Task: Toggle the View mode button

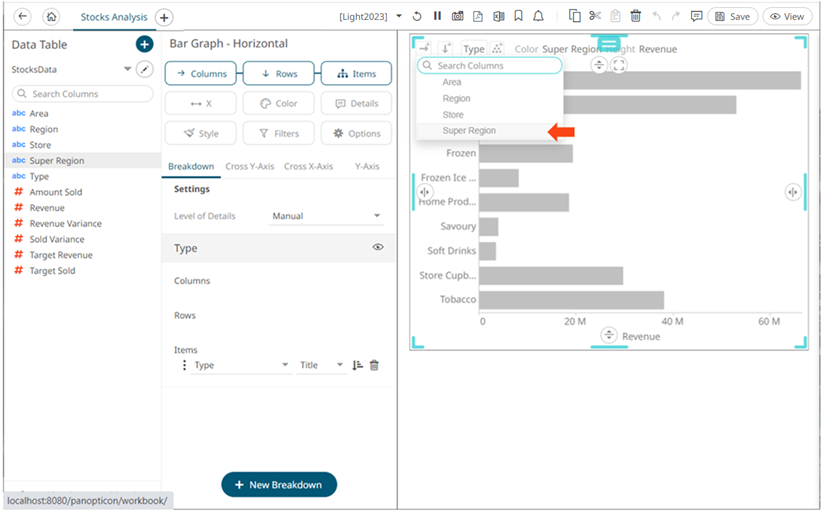Action: click(787, 17)
